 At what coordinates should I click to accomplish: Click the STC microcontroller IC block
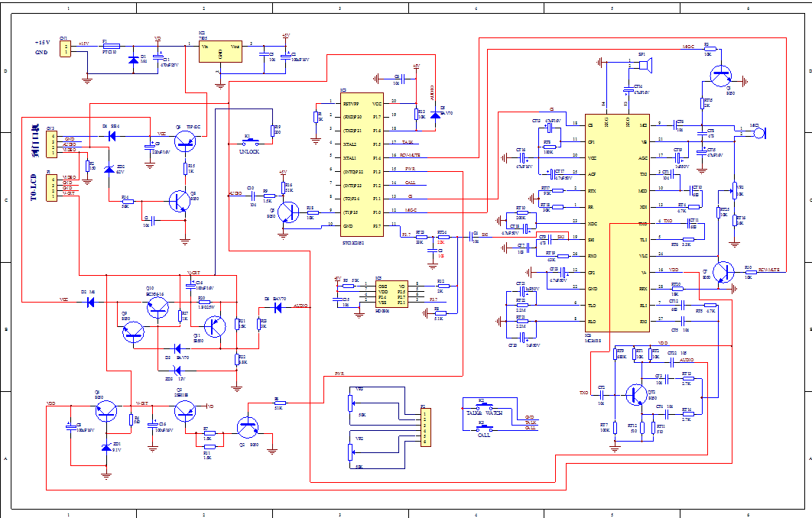362,164
